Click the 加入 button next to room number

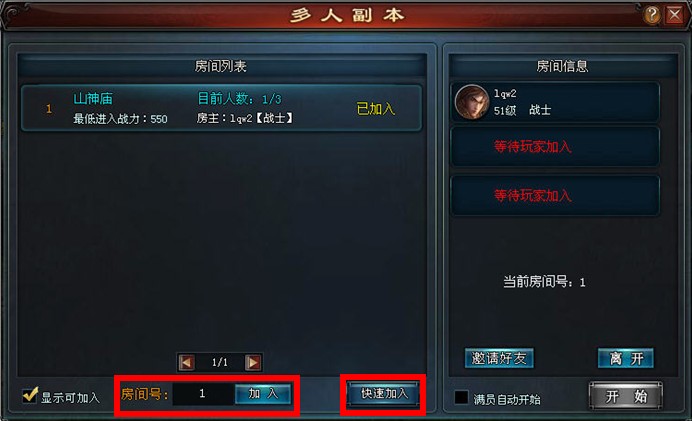tap(263, 394)
